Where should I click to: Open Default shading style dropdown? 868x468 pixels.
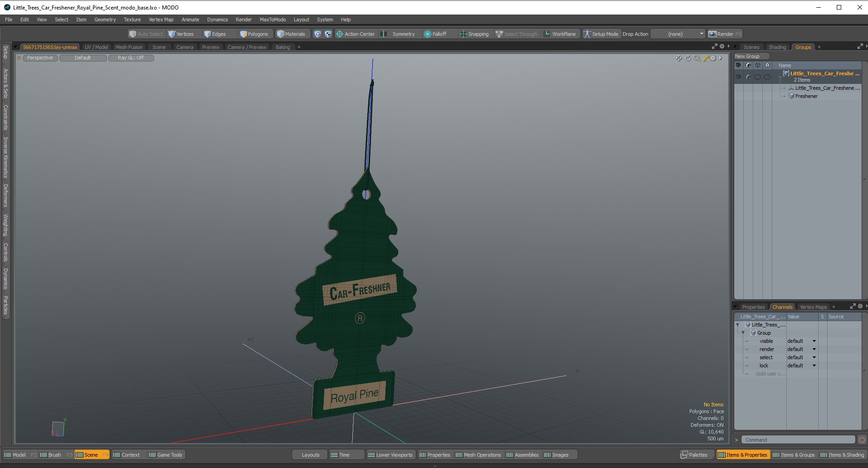pyautogui.click(x=83, y=58)
